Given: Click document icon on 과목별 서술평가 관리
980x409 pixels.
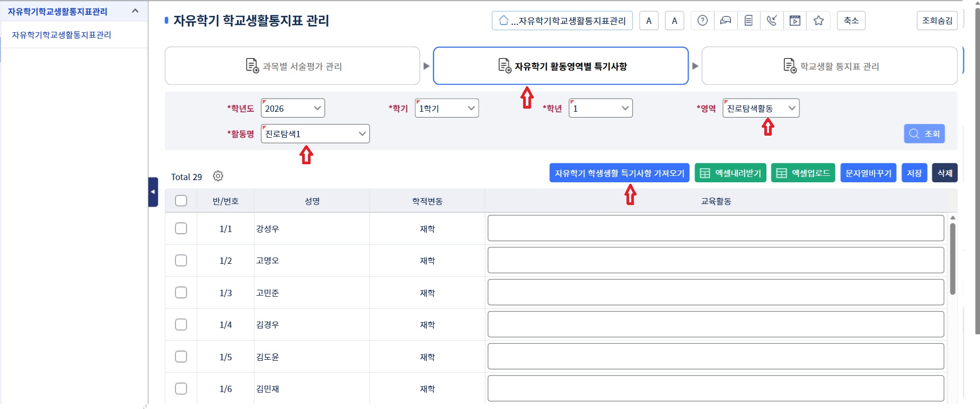Looking at the screenshot, I should 252,66.
